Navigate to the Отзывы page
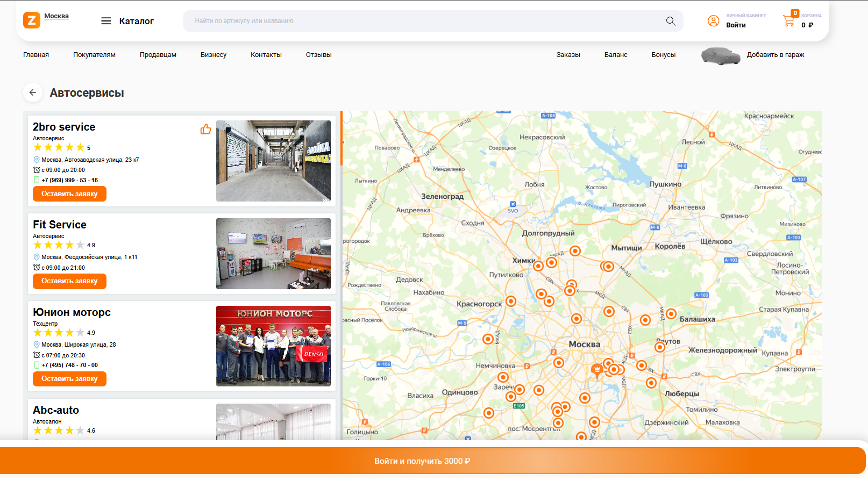The width and height of the screenshot is (868, 481). 318,55
